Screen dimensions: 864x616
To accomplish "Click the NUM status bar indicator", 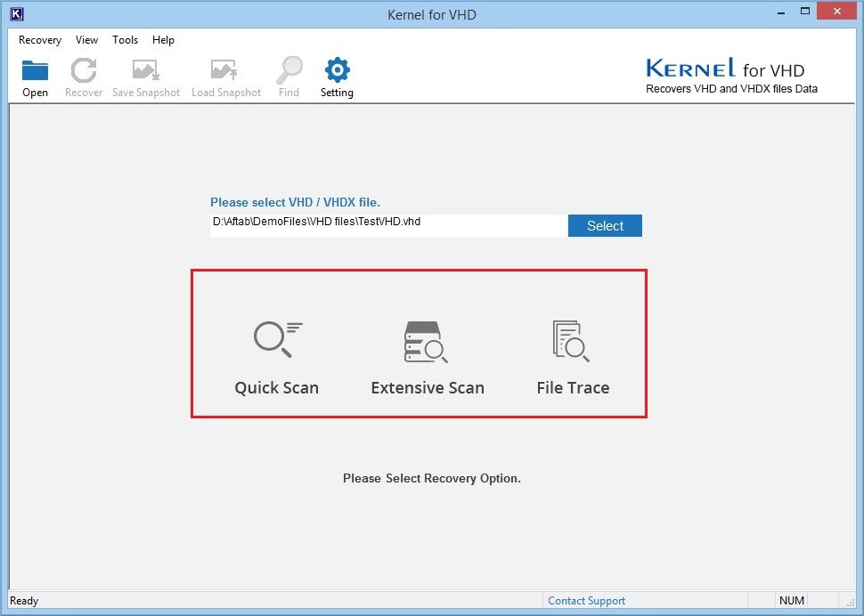I will pos(792,601).
